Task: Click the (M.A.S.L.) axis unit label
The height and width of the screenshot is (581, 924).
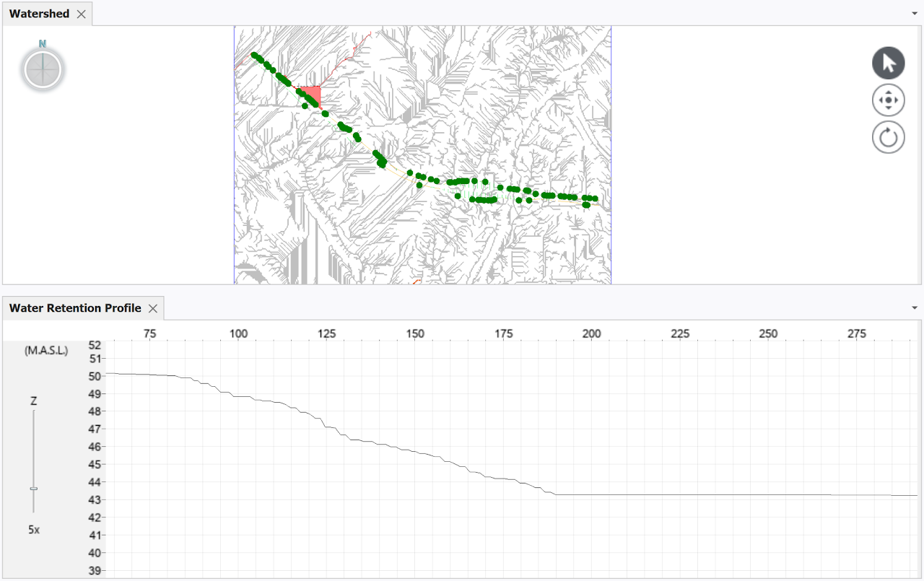Action: (x=46, y=351)
